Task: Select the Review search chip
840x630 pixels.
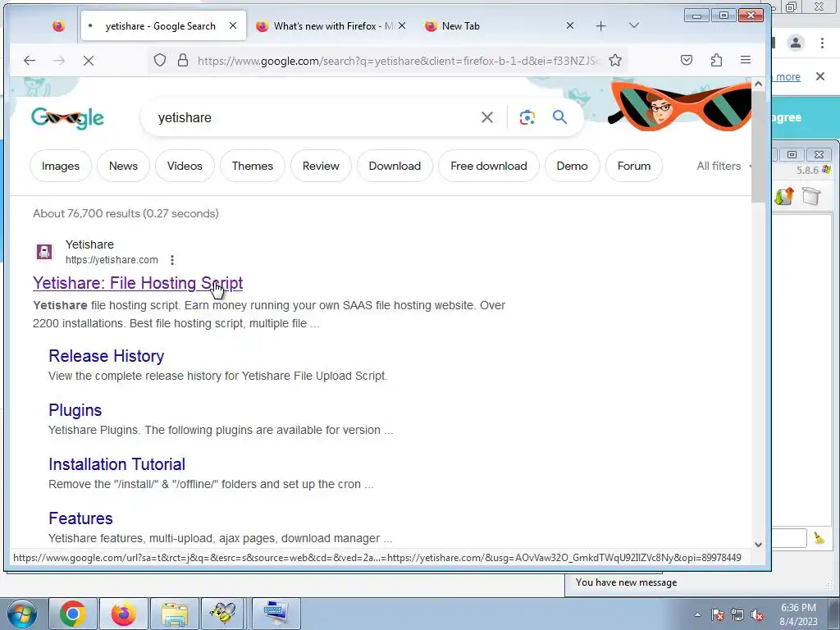Action: (x=321, y=166)
